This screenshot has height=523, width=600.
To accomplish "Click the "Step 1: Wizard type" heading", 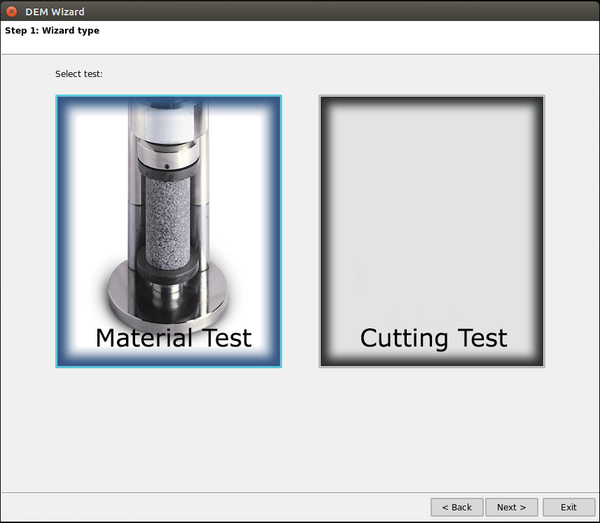I will pos(52,31).
